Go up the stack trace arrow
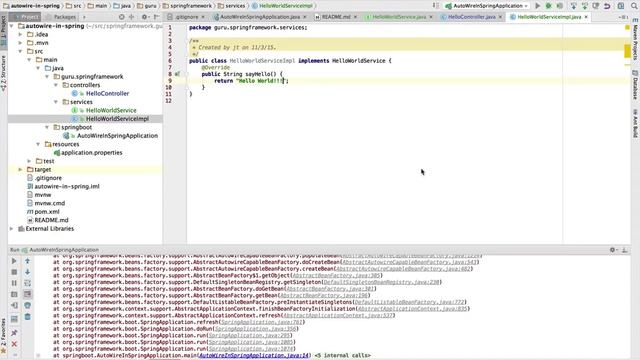 pos(27,261)
